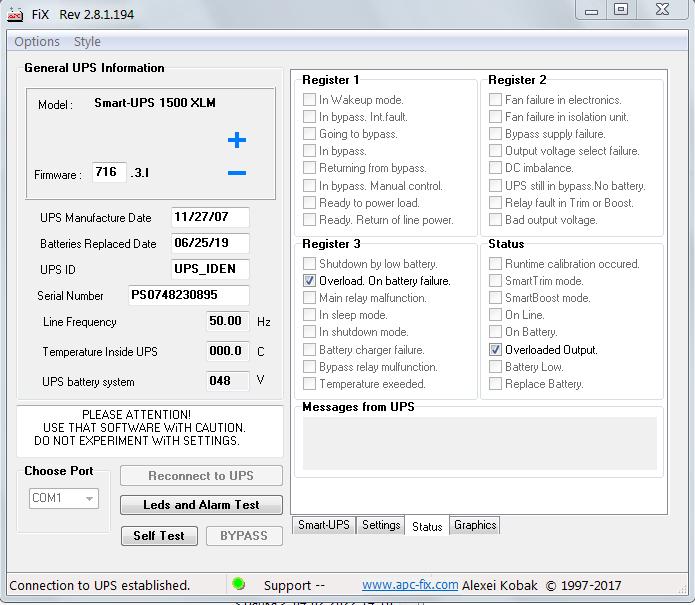Select the Serial Number input field
This screenshot has height=605, width=695.
[188, 295]
